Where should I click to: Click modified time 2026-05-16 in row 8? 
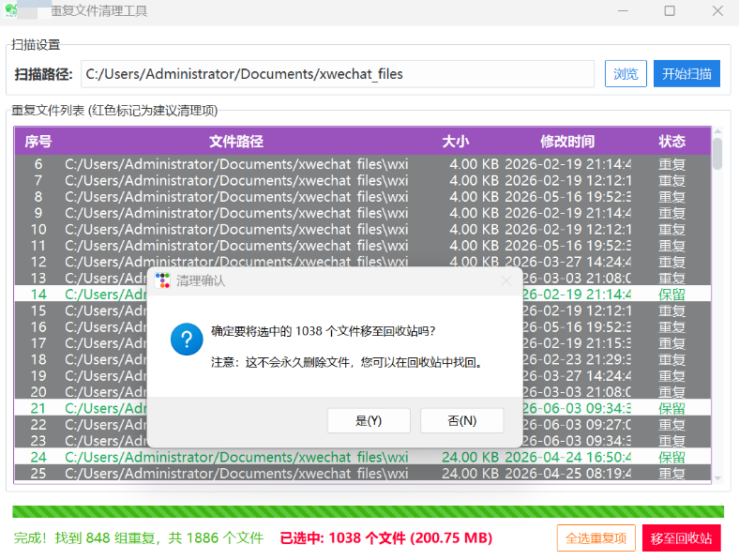coord(567,197)
